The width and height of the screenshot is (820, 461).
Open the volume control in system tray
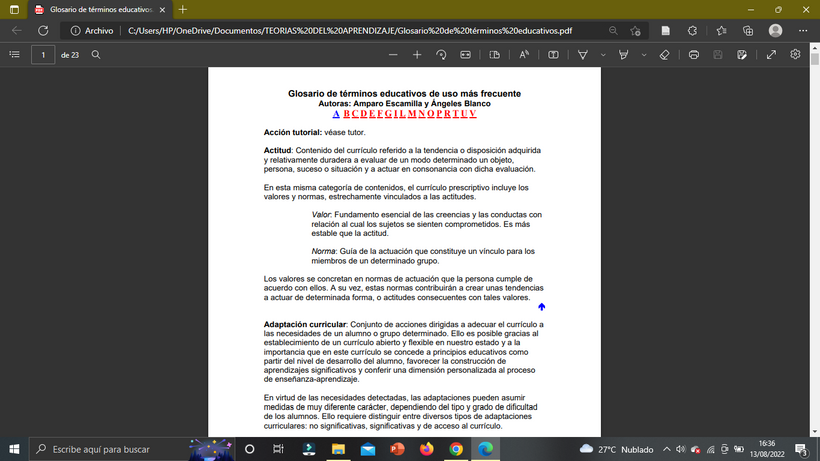[680, 449]
